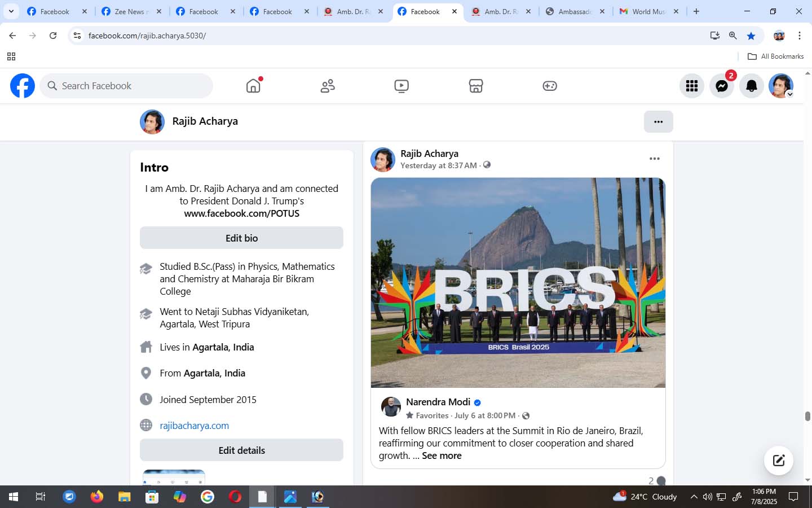Show hidden system tray icons
This screenshot has width=812, height=508.
(x=694, y=497)
